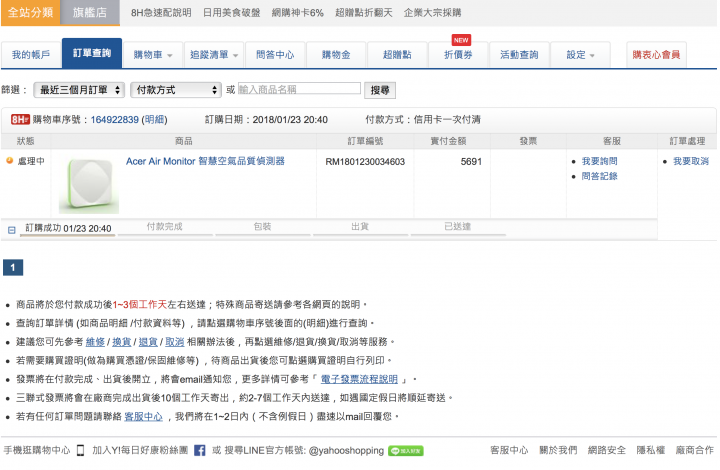Open the 明細 order details link
Image resolution: width=720 pixels, height=470 pixels.
[154, 120]
